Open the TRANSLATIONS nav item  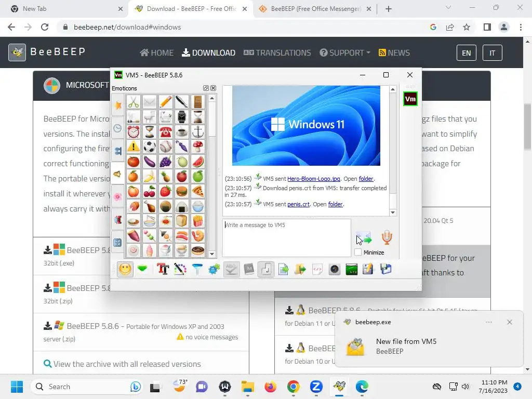point(277,53)
